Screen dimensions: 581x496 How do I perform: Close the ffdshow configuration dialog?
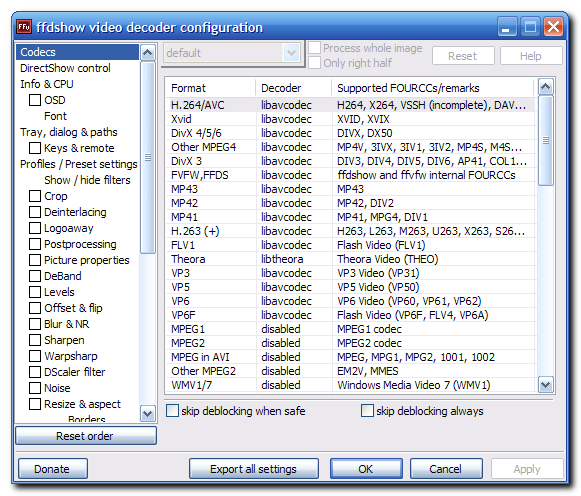pyautogui.click(x=554, y=27)
